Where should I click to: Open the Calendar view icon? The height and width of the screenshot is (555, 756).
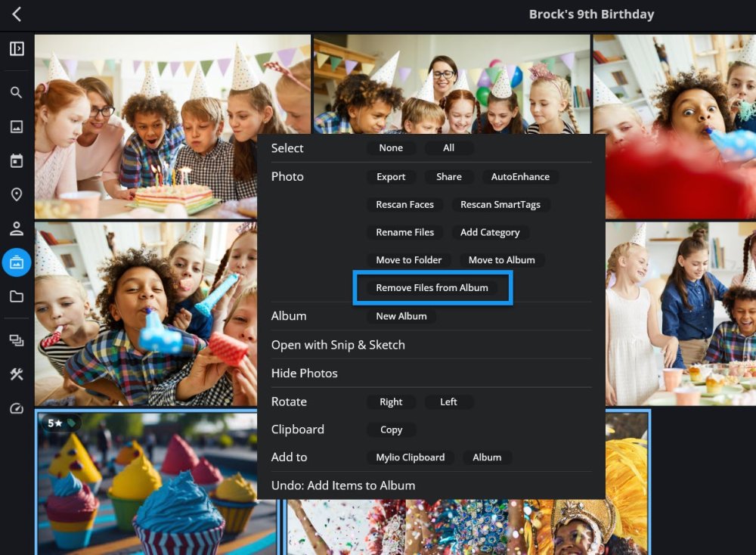[x=17, y=160]
